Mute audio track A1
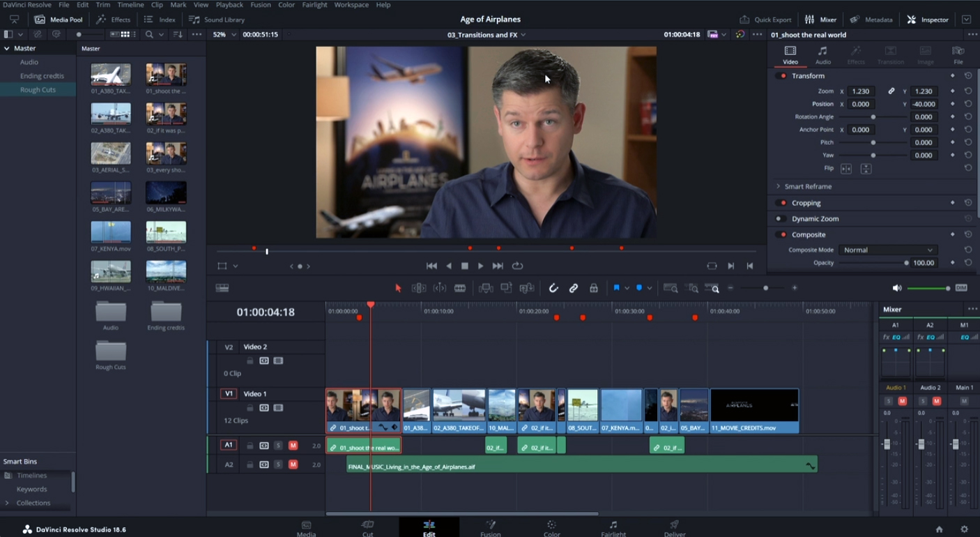 pyautogui.click(x=293, y=446)
